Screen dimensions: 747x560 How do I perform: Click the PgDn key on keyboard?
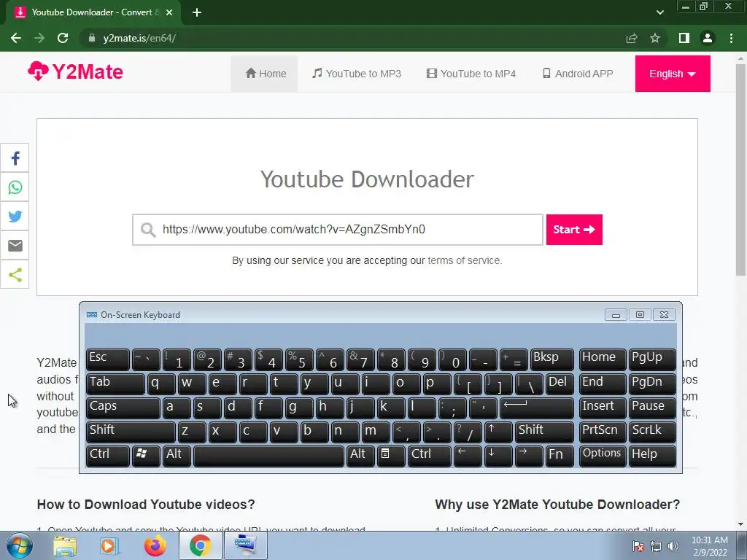click(x=651, y=384)
